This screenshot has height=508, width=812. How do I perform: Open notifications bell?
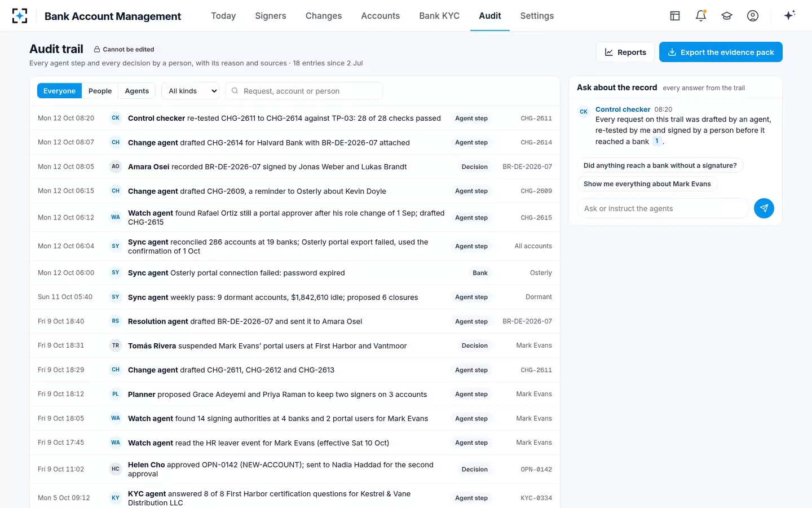click(x=701, y=16)
